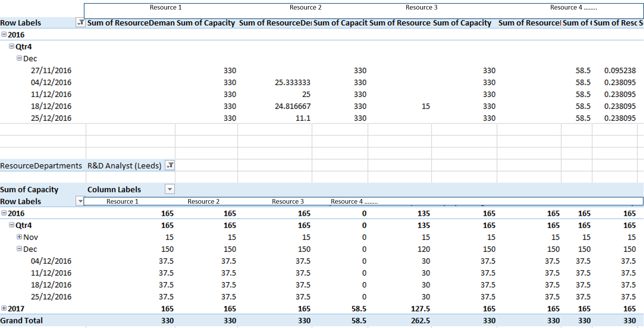Select the Grand Total row label
The image size is (644, 328).
pos(21,320)
